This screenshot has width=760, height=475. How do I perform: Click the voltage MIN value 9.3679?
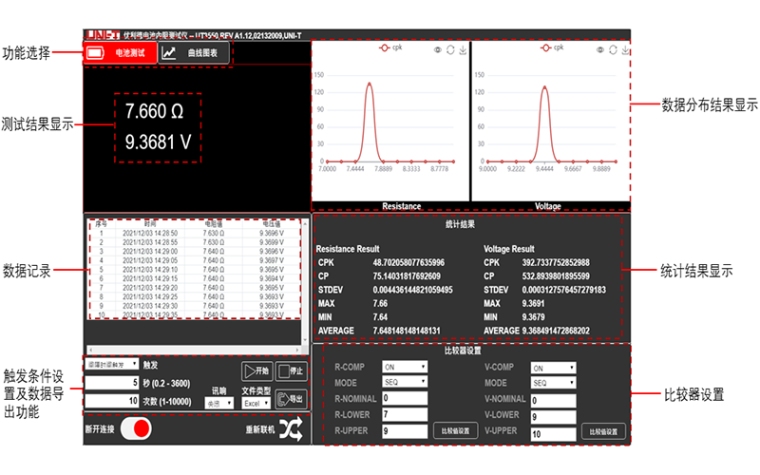[x=533, y=317]
